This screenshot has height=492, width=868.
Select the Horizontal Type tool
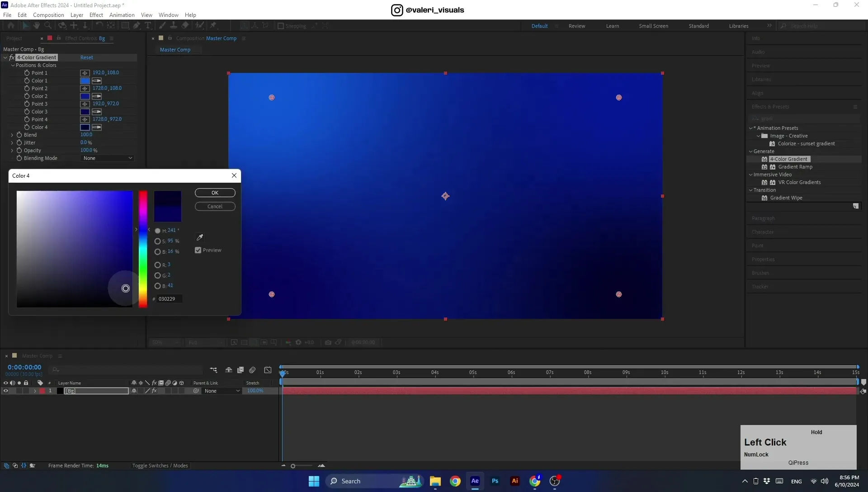click(x=148, y=26)
